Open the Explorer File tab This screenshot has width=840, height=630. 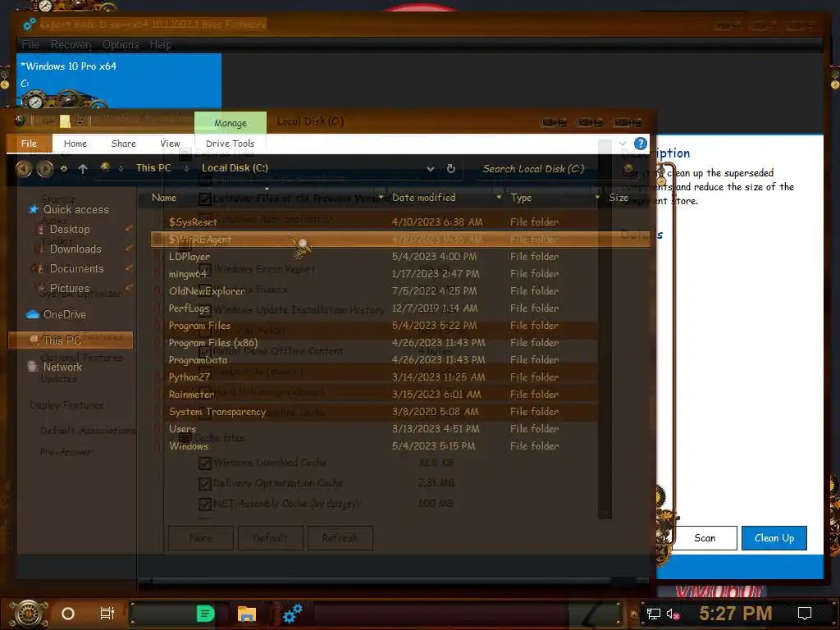[29, 144]
